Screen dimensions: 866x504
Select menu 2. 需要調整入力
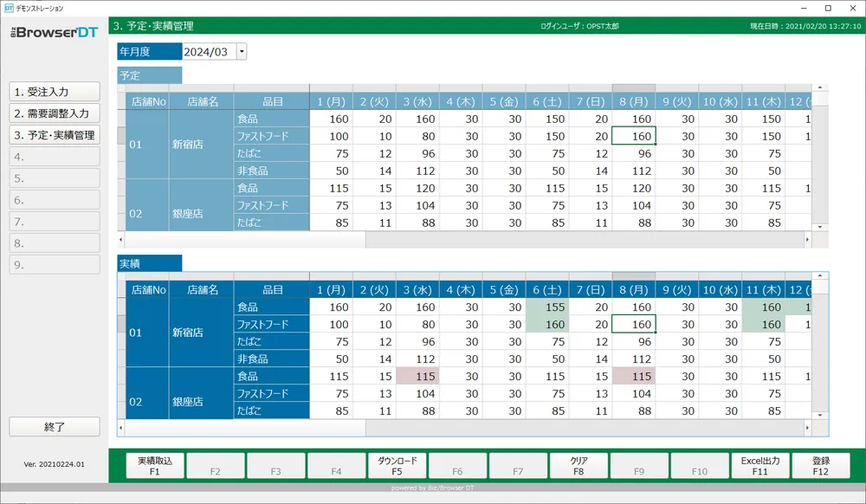[x=55, y=113]
